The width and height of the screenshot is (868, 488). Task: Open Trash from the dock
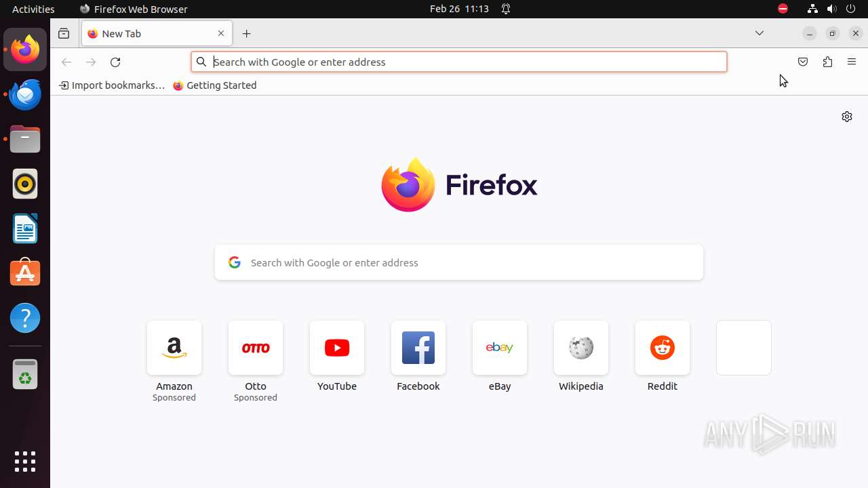point(25,374)
